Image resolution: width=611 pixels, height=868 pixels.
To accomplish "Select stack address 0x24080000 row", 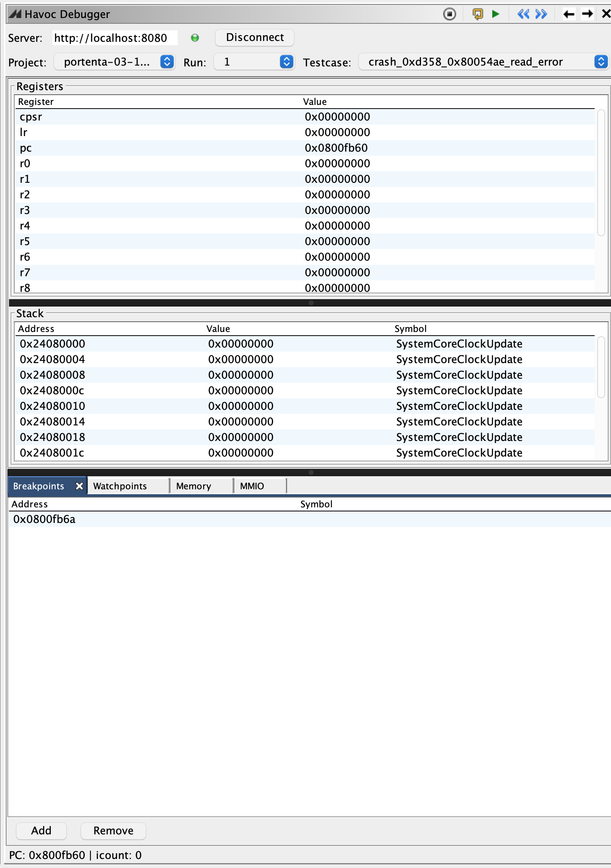I will pyautogui.click(x=305, y=344).
